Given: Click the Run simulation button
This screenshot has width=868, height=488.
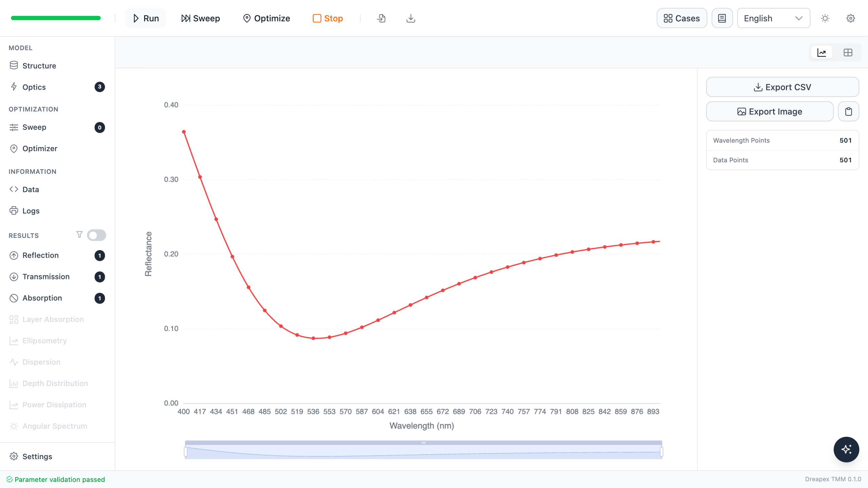Looking at the screenshot, I should click(x=146, y=18).
